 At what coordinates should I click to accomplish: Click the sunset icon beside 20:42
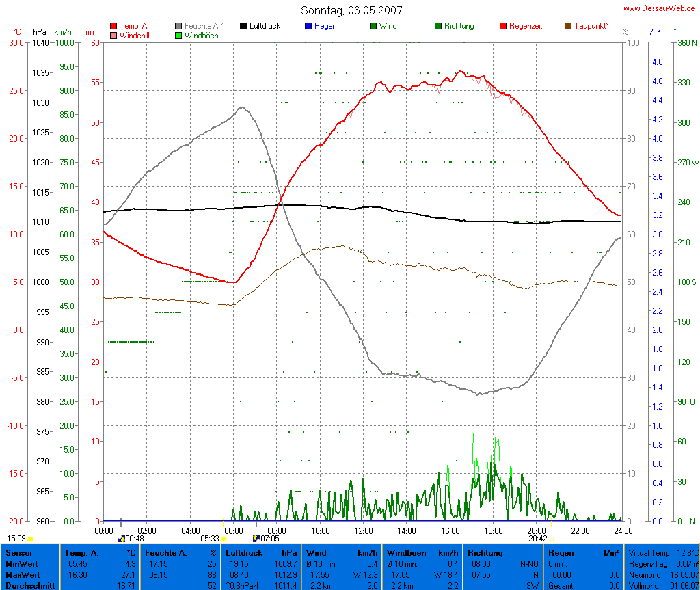[x=551, y=539]
